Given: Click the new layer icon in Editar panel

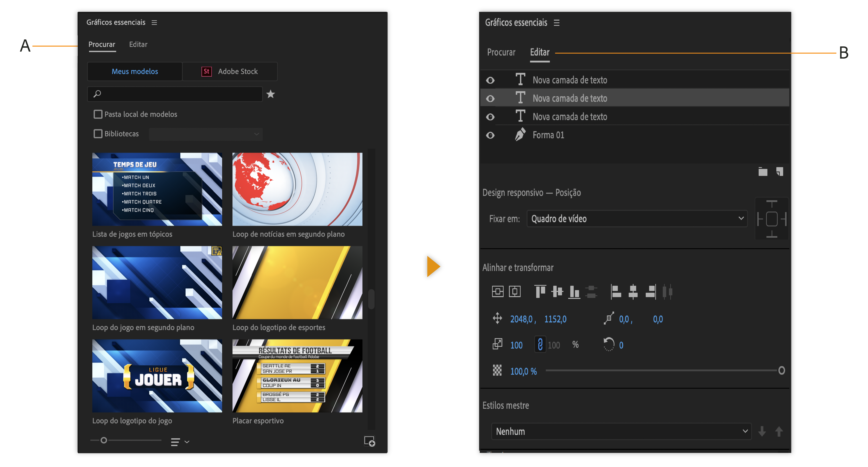Looking at the screenshot, I should click(780, 172).
